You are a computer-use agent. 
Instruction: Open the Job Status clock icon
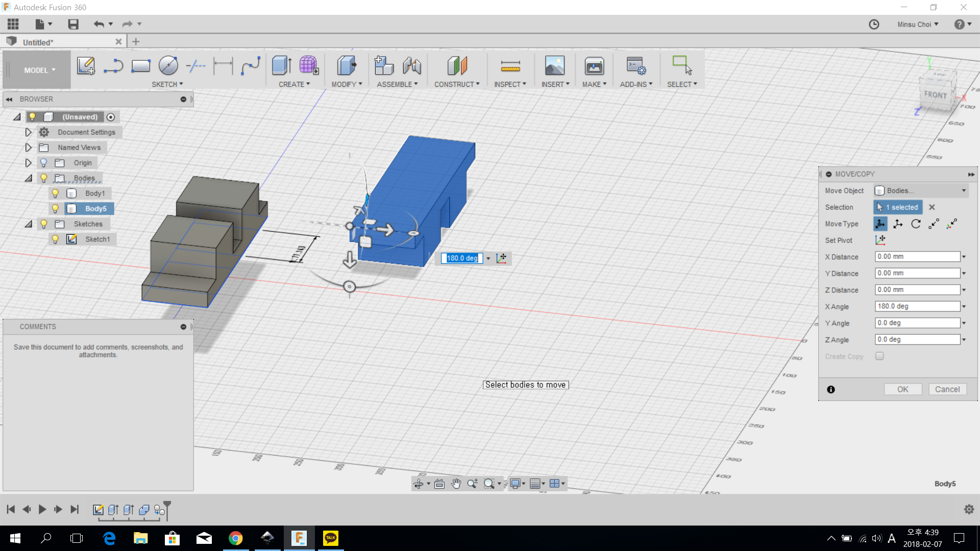874,24
